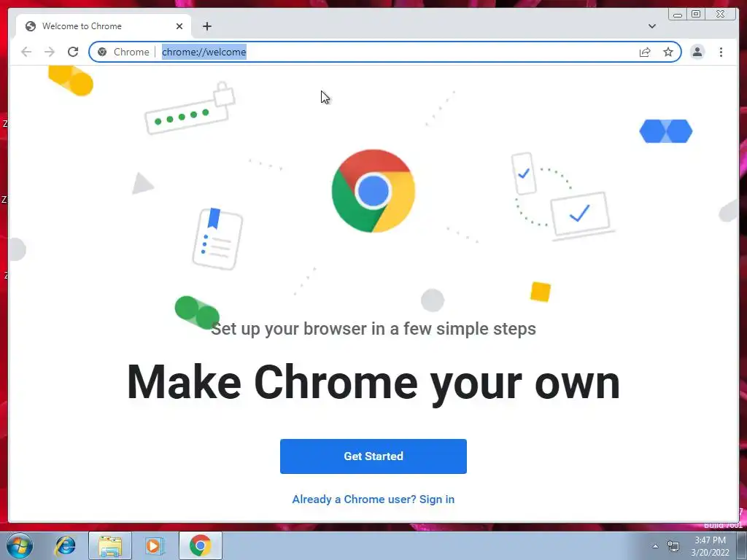The height and width of the screenshot is (560, 747).
Task: Open Windows Explorer from the taskbar
Action: [x=110, y=545]
